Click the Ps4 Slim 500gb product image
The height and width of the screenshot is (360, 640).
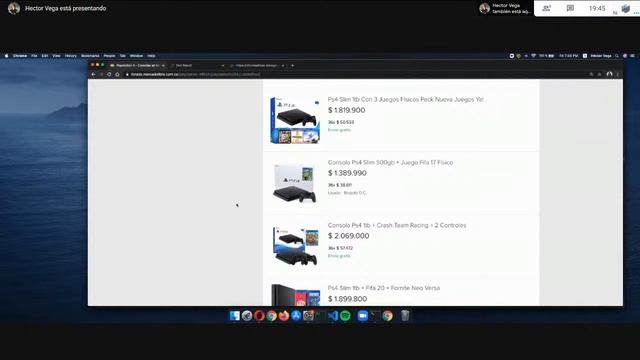295,183
